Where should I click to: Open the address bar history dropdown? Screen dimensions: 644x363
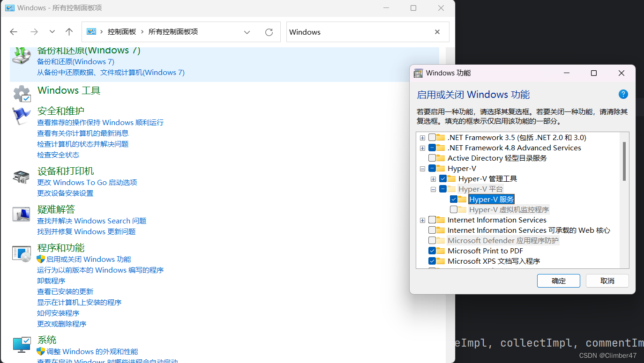pyautogui.click(x=247, y=32)
